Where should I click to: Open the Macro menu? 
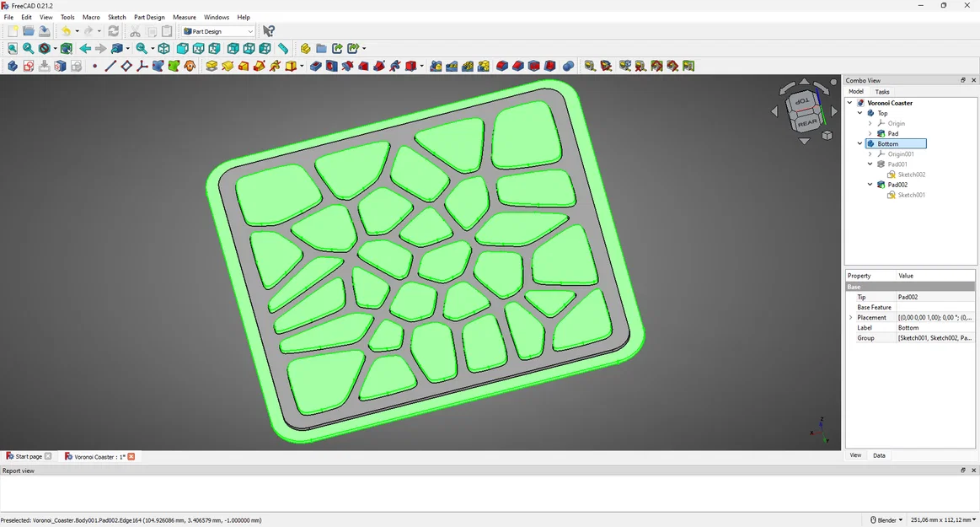pos(91,17)
